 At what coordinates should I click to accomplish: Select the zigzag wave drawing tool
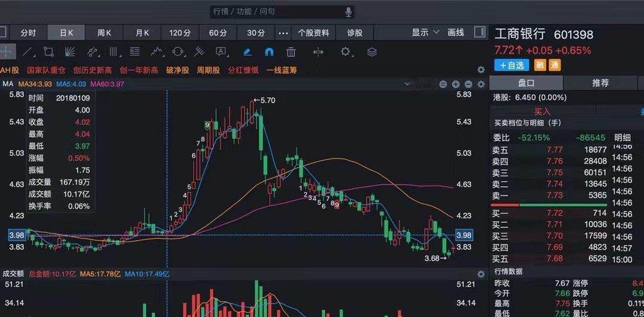pos(156,52)
